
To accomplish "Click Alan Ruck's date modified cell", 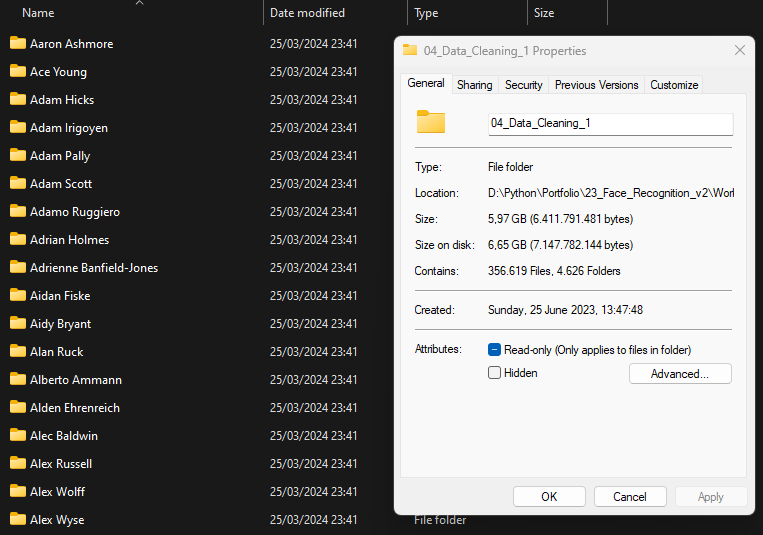I will (313, 351).
